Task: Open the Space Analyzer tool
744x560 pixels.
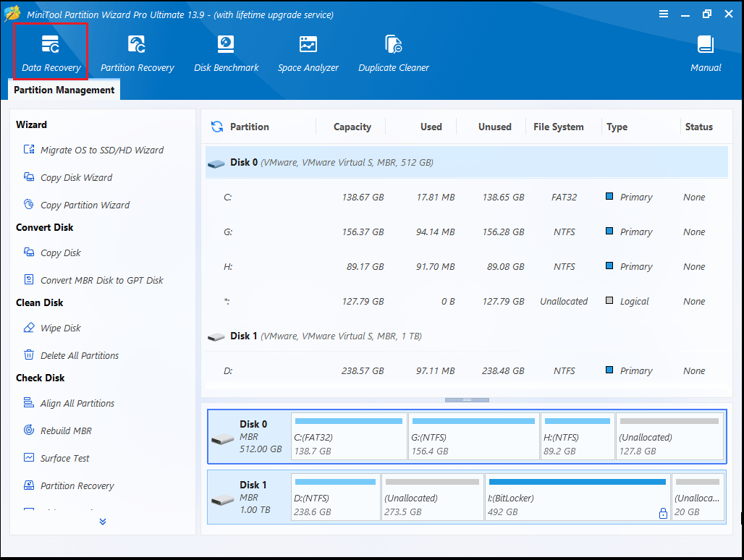Action: 308,53
